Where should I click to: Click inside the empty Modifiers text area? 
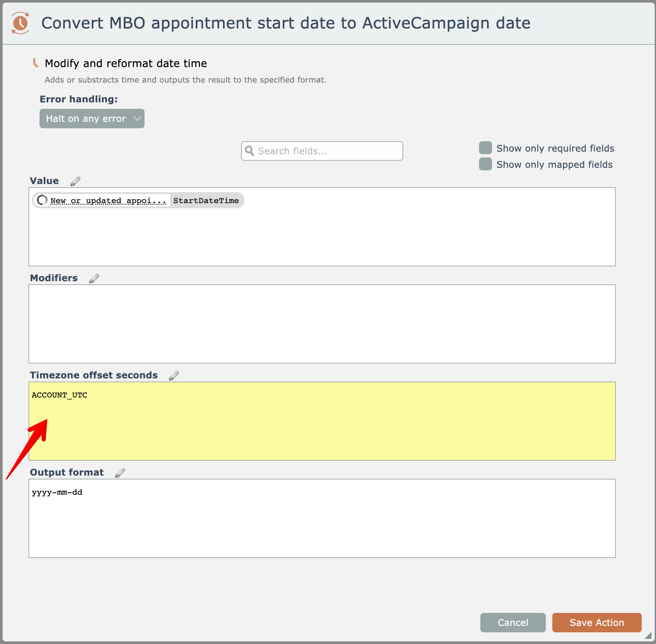pos(322,324)
